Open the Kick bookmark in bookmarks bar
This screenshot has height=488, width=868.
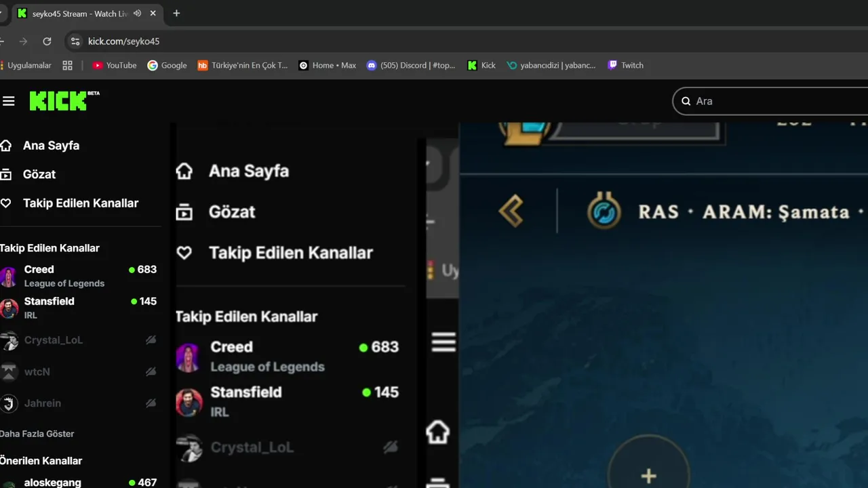pos(481,66)
